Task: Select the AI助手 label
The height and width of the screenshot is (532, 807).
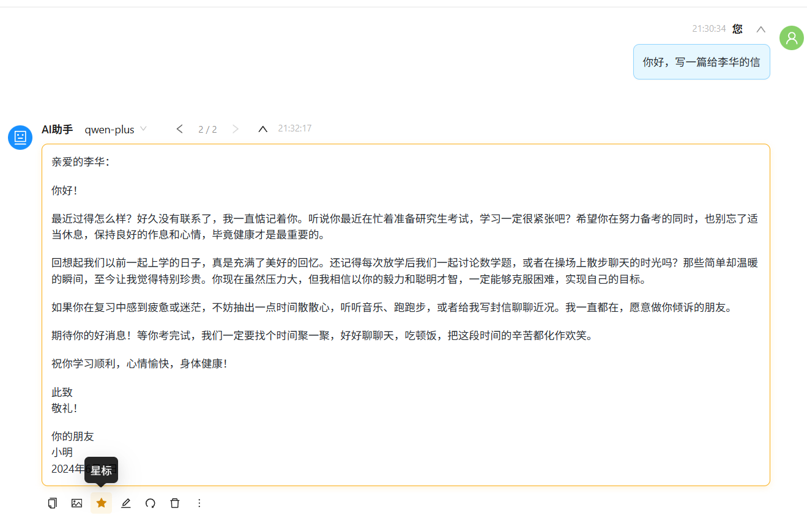Action: [x=57, y=129]
